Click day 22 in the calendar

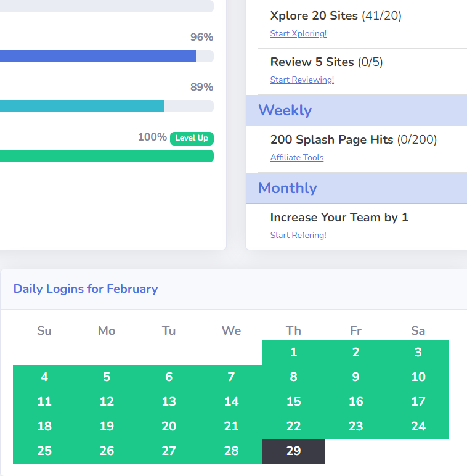pyautogui.click(x=293, y=426)
